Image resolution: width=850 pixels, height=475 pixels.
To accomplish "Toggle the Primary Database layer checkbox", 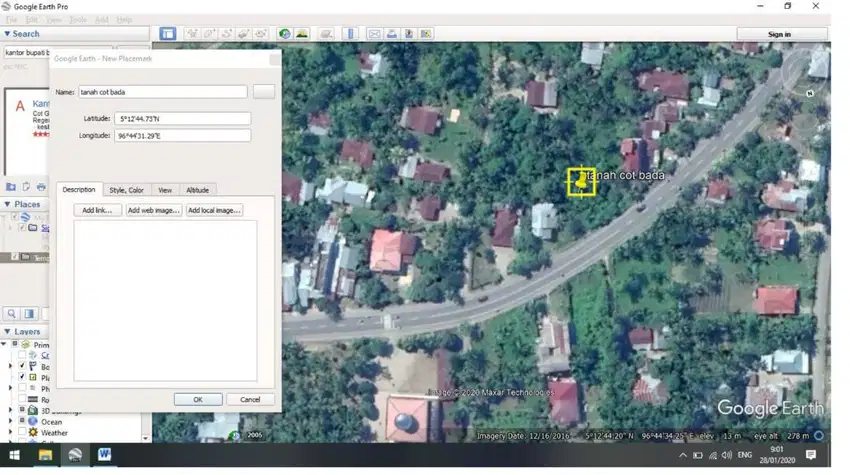I will (15, 344).
